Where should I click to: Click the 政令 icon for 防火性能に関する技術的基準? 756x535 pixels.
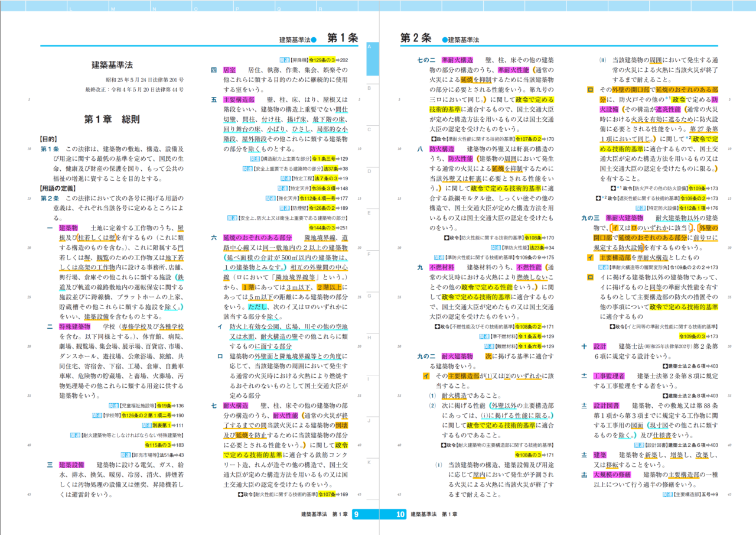click(445, 238)
